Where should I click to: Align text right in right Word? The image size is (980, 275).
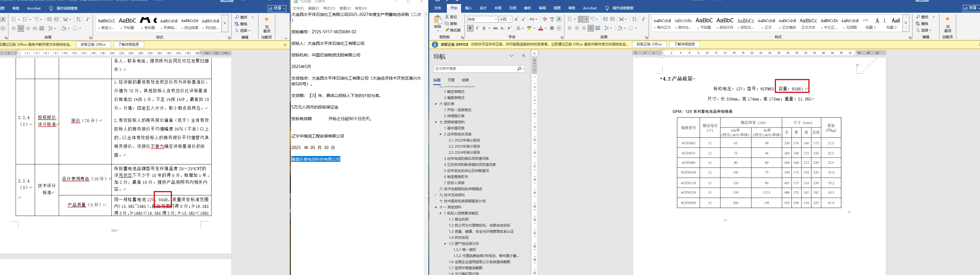pyautogui.click(x=583, y=28)
